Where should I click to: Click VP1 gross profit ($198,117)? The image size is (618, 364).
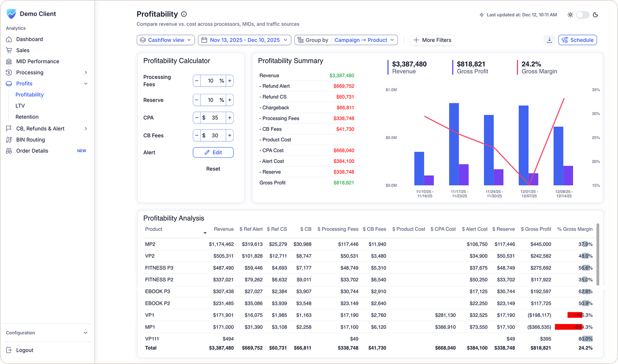point(539,315)
